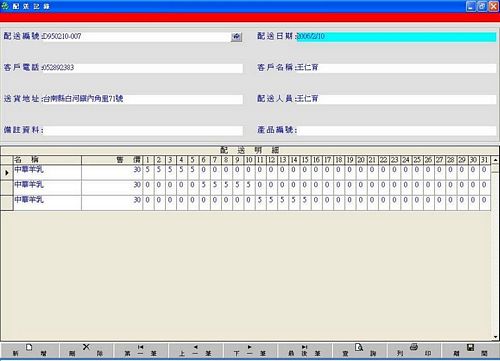Click the 5 under day 1 in first row
This screenshot has width=500, height=361.
pyautogui.click(x=148, y=172)
